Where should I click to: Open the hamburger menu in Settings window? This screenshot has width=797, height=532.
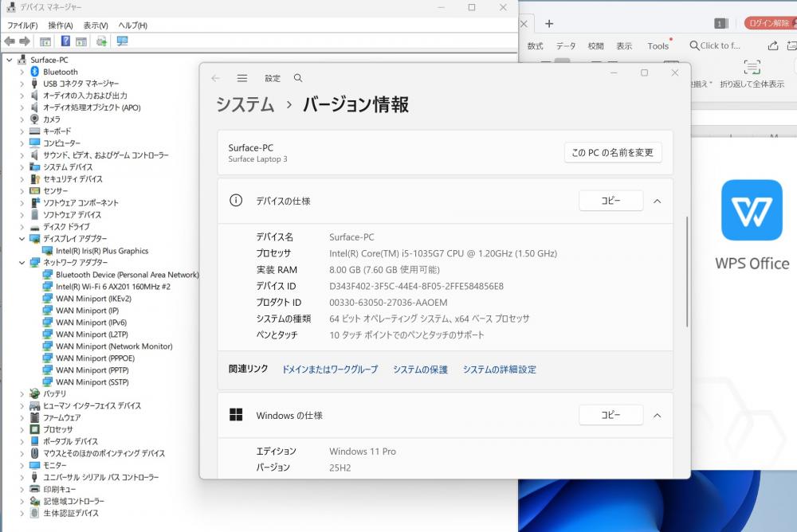point(242,78)
